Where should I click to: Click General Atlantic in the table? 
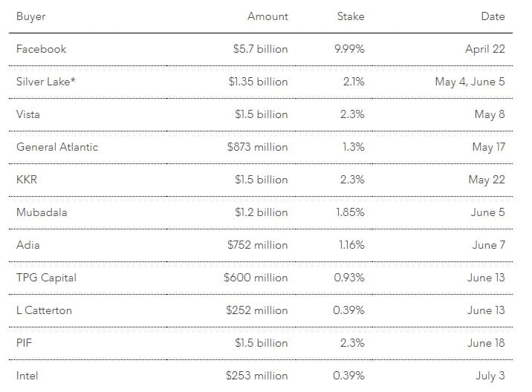point(57,147)
